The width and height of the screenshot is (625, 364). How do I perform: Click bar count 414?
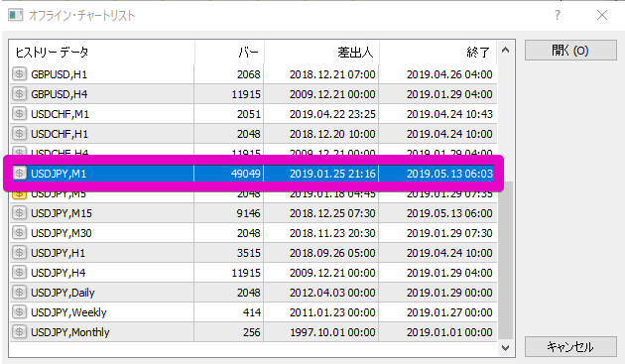[x=252, y=312]
